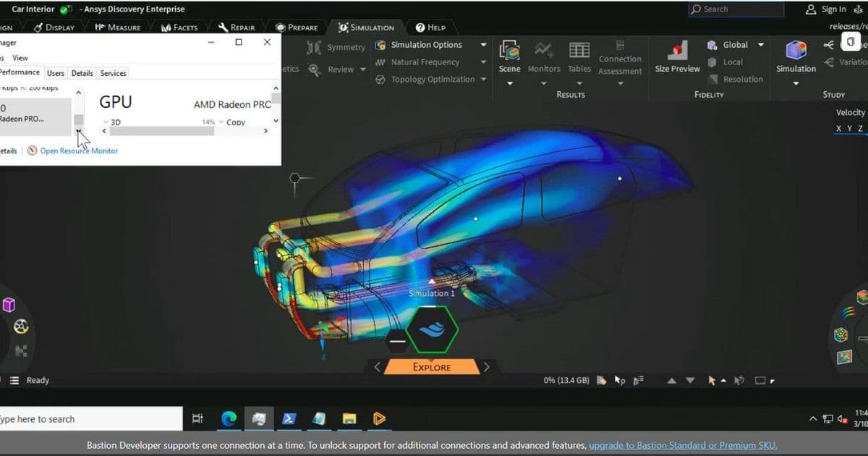Screen dimensions: 868x456
Task: Click the Simulation cube icon in Study
Action: pyautogui.click(x=796, y=50)
